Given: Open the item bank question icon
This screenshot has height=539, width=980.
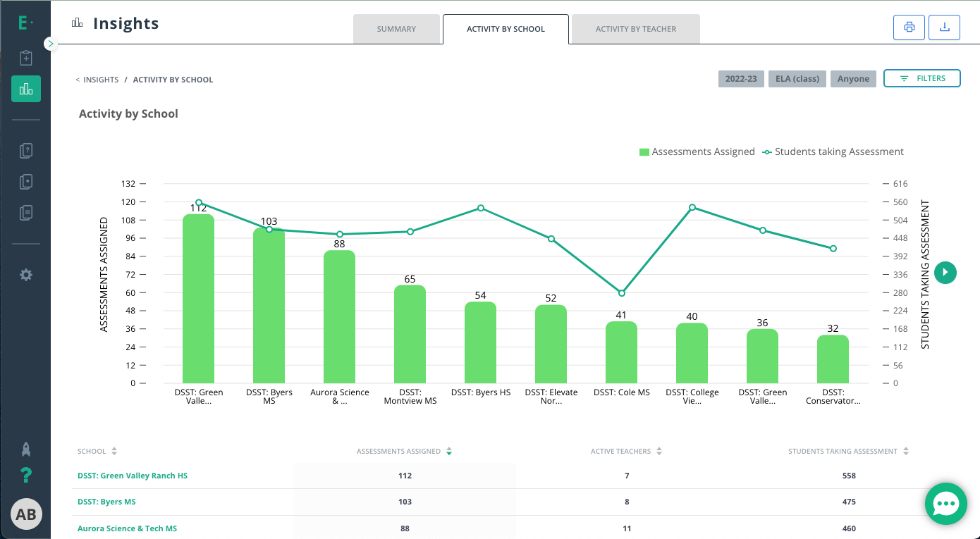Looking at the screenshot, I should [x=26, y=150].
